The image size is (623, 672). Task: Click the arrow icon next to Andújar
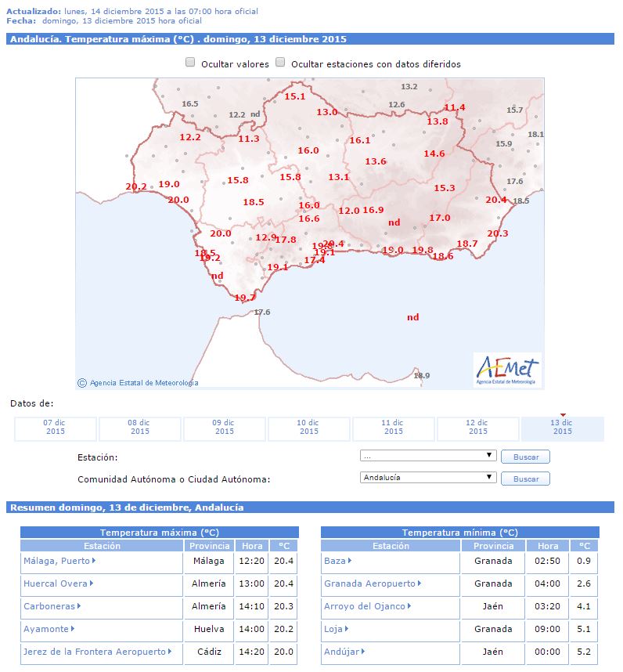364,652
